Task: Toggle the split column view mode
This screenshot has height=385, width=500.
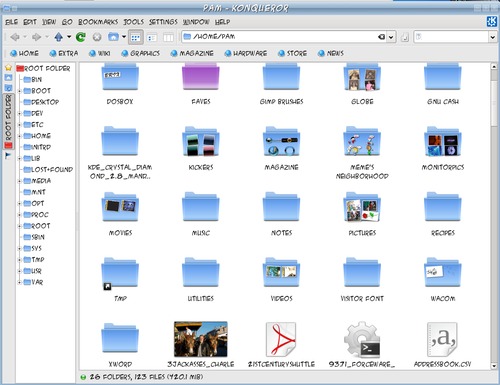Action: [x=168, y=37]
